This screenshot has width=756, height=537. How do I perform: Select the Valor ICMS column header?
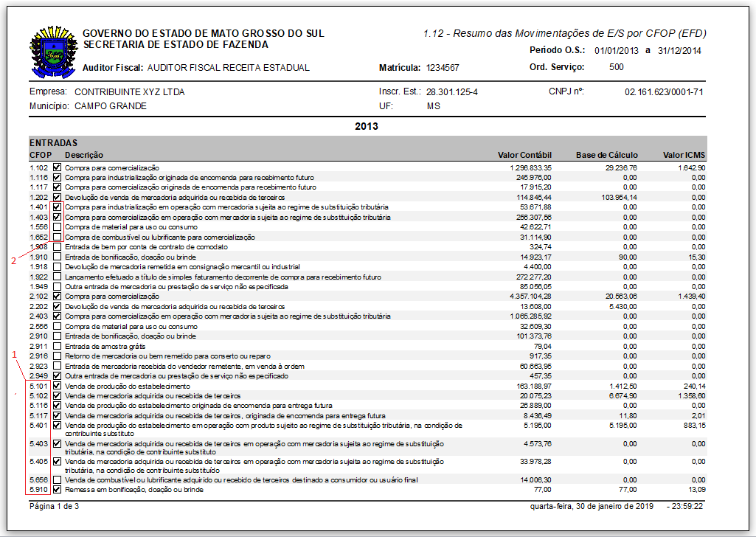click(x=684, y=155)
